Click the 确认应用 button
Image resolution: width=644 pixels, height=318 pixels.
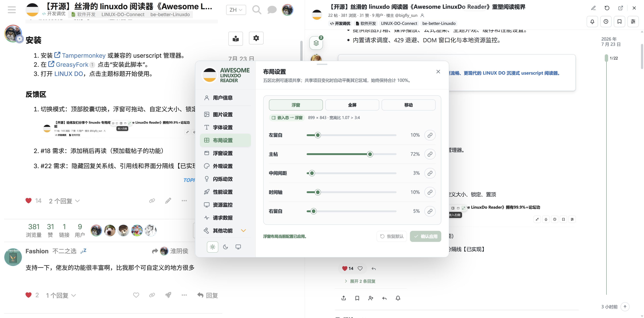426,236
